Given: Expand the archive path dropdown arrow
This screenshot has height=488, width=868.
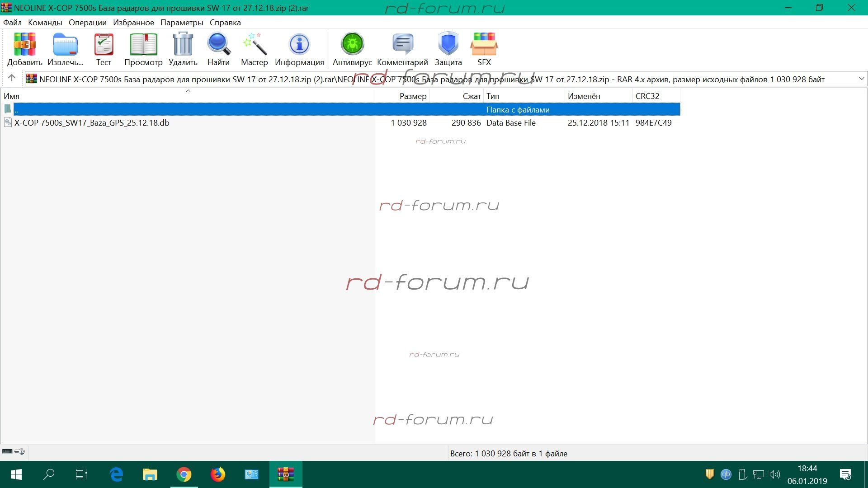Looking at the screenshot, I should [861, 79].
